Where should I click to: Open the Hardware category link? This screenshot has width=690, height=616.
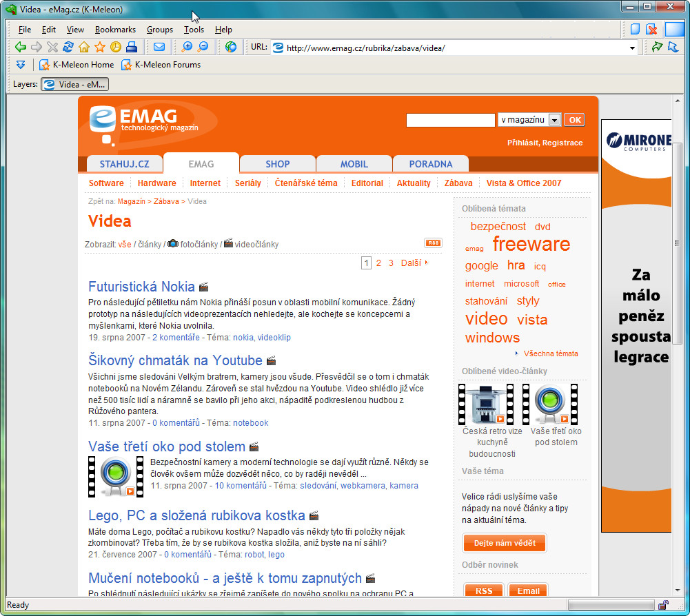156,183
